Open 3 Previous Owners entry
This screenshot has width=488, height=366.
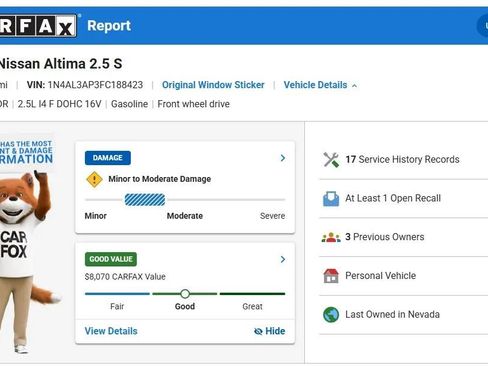pyautogui.click(x=385, y=237)
